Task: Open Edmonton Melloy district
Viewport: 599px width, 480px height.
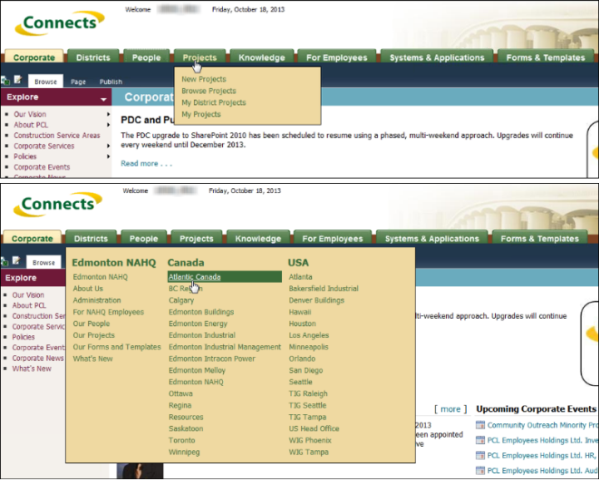Action: (197, 370)
